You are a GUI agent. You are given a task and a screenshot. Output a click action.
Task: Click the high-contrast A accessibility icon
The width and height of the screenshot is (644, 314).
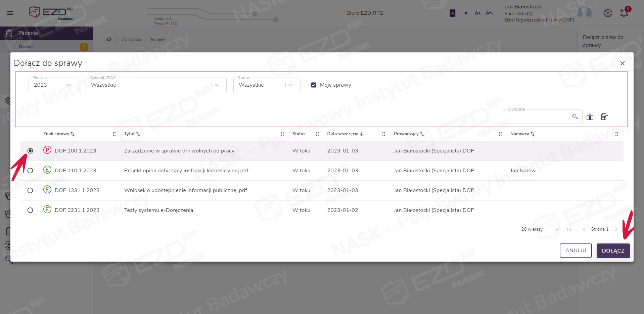pos(452,13)
